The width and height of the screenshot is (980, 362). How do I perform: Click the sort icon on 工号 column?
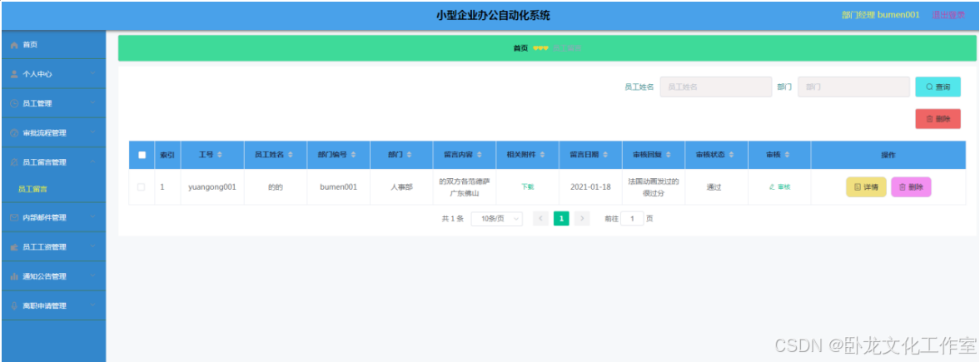220,155
